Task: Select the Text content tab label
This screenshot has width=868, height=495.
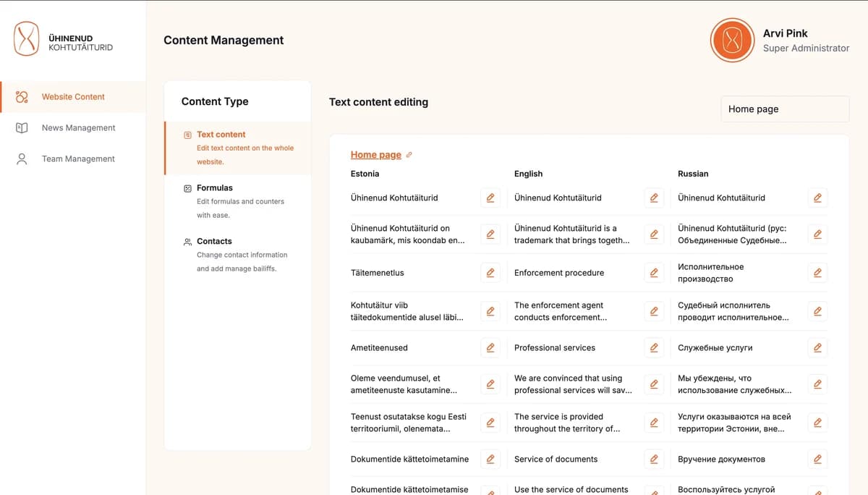Action: click(221, 135)
